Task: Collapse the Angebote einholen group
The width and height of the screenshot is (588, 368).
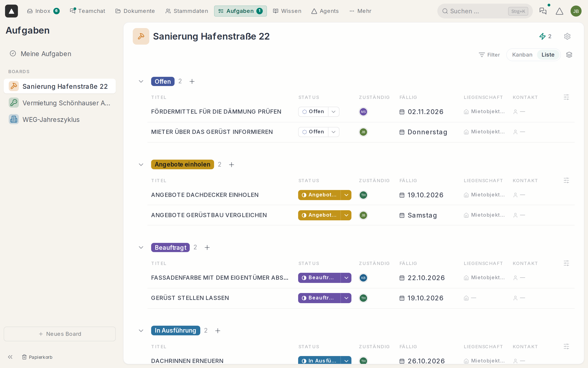Action: pyautogui.click(x=141, y=164)
